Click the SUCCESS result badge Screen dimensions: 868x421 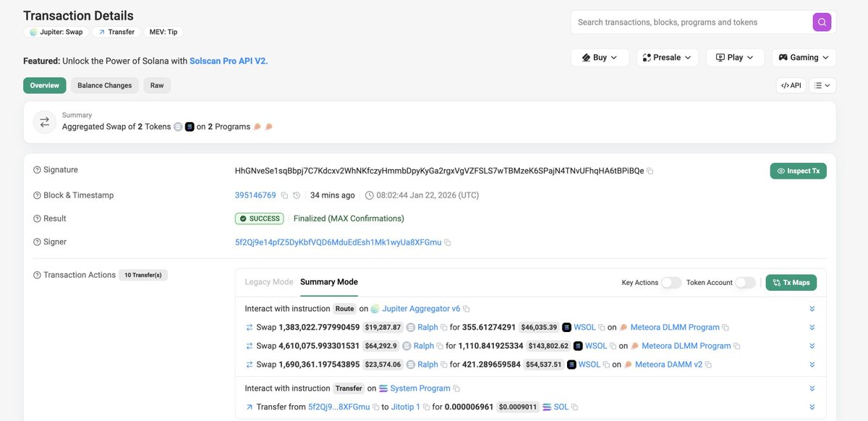[259, 218]
